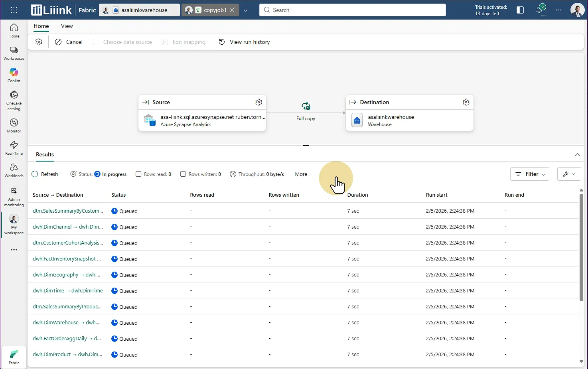Expand the wrench options dropdown

(569, 174)
